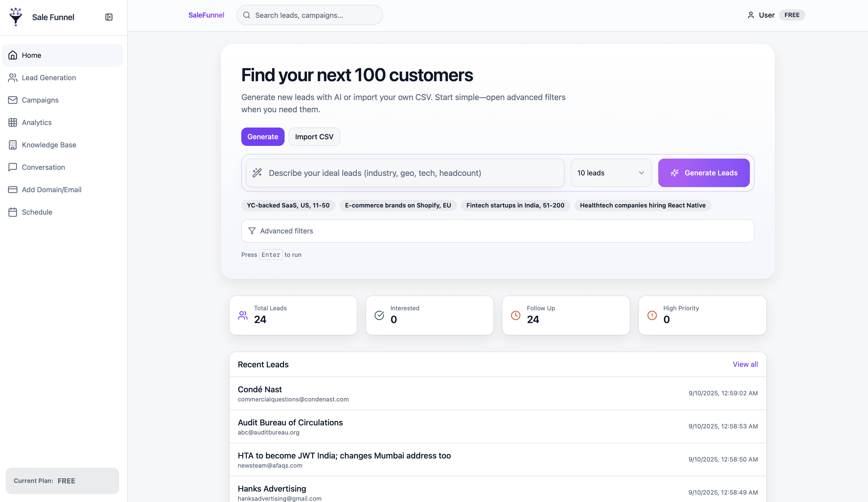Open Conversation using the chat bubble icon

pyautogui.click(x=13, y=167)
